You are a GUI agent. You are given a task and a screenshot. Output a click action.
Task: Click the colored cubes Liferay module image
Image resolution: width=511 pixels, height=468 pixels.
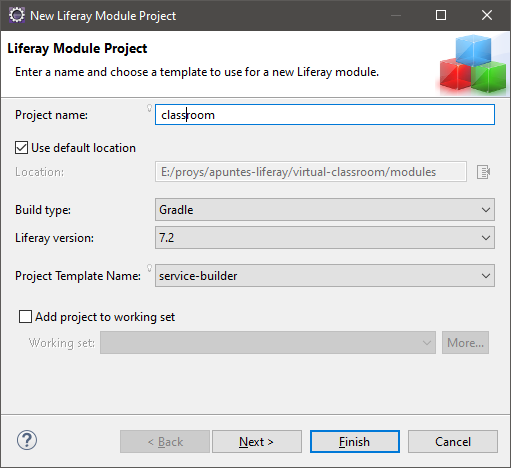[x=473, y=64]
